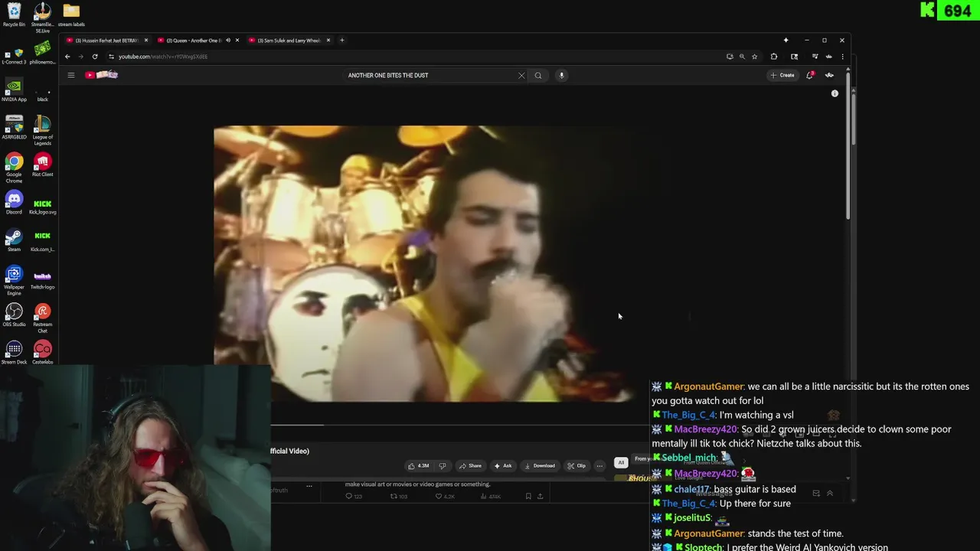The image size is (980, 551).
Task: Open the YouTube hamburger guide menu
Action: pyautogui.click(x=70, y=75)
